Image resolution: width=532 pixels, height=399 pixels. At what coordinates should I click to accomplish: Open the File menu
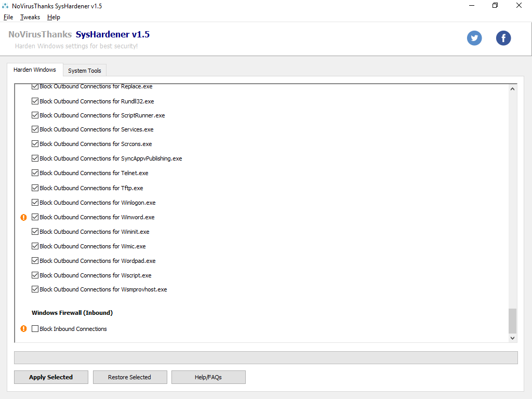(8, 17)
